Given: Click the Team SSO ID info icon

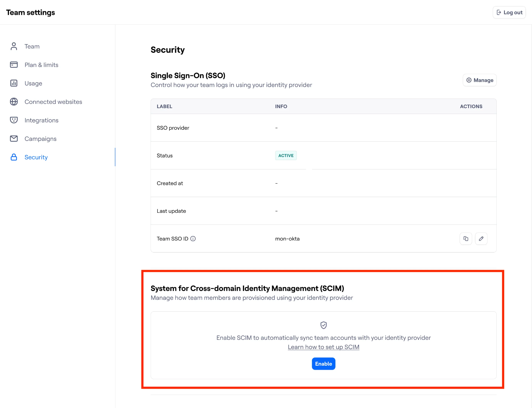Looking at the screenshot, I should coord(193,239).
